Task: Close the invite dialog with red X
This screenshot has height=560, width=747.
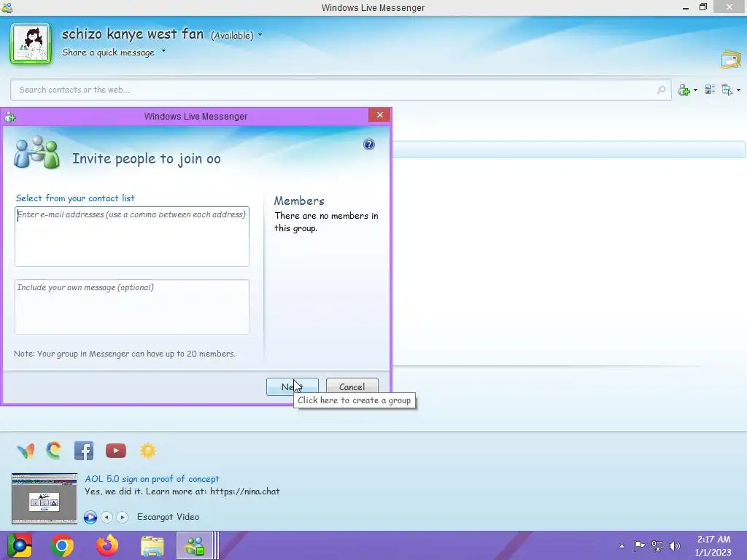Action: pos(379,114)
